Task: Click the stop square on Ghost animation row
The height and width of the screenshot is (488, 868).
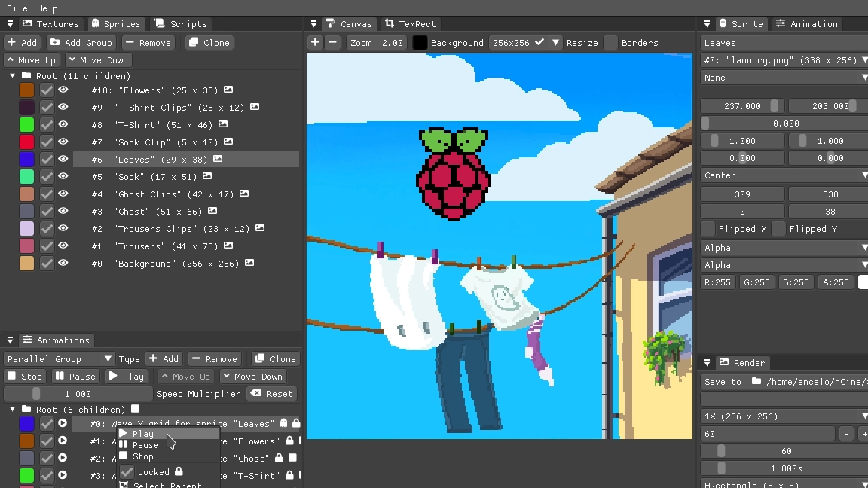Action: pos(292,458)
